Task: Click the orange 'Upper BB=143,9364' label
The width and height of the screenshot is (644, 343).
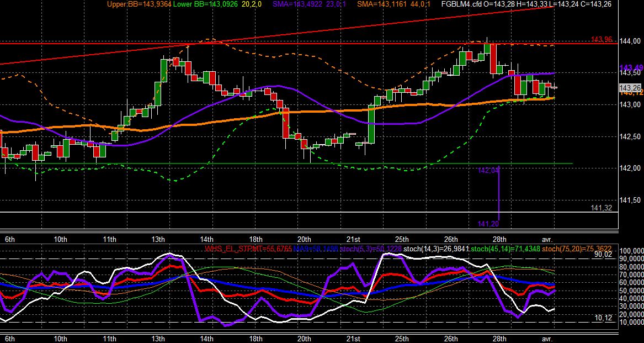Action: [139, 4]
